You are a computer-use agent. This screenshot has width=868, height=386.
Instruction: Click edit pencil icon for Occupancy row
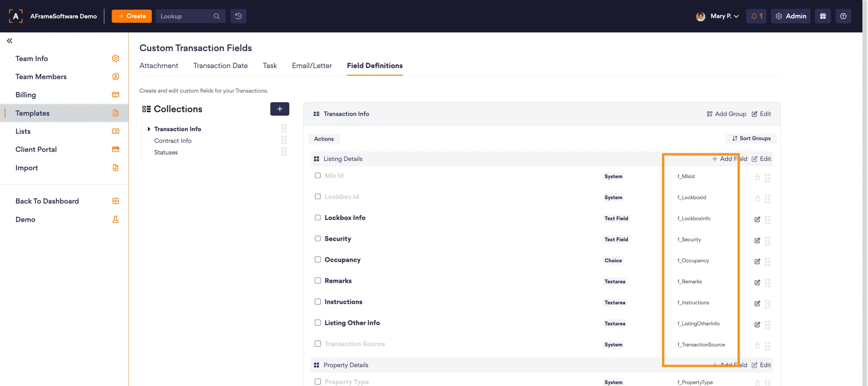[x=757, y=261]
